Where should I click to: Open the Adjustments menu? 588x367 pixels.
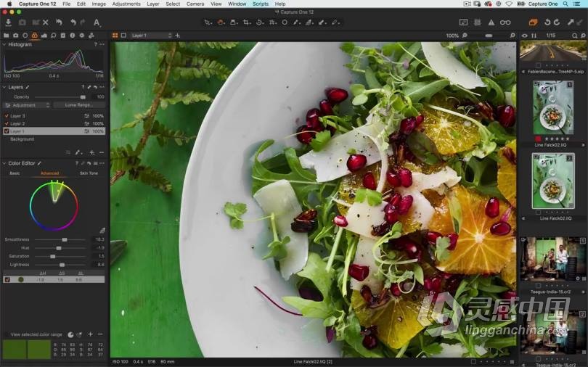[126, 4]
